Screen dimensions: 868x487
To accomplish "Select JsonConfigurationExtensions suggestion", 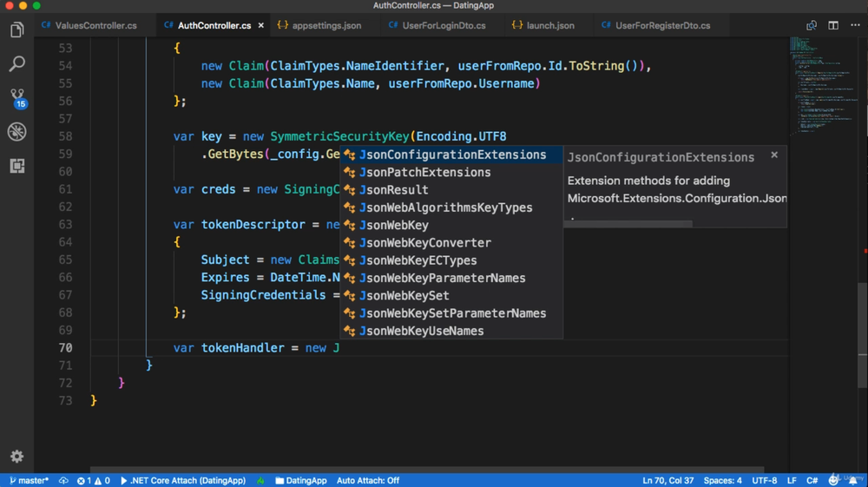I will pos(451,155).
